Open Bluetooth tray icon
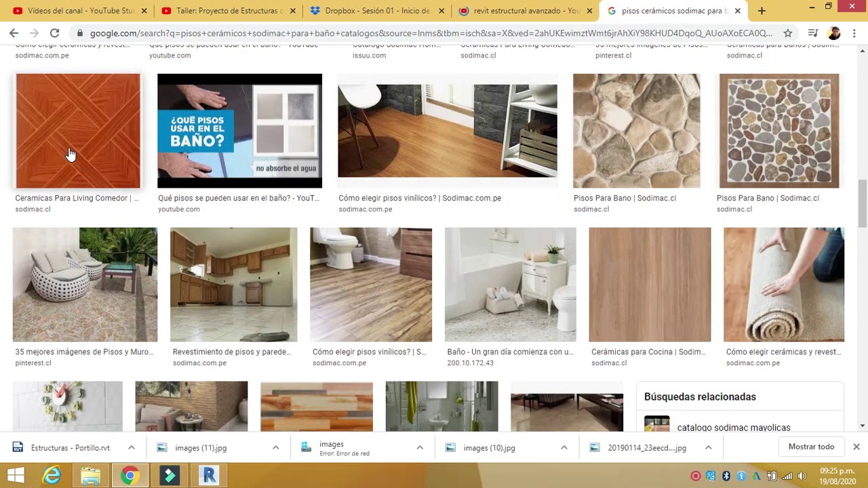This screenshot has height=488, width=868. tap(726, 476)
